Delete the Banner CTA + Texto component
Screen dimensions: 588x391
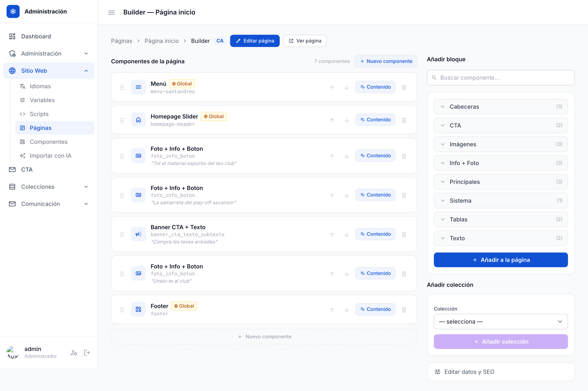404,235
